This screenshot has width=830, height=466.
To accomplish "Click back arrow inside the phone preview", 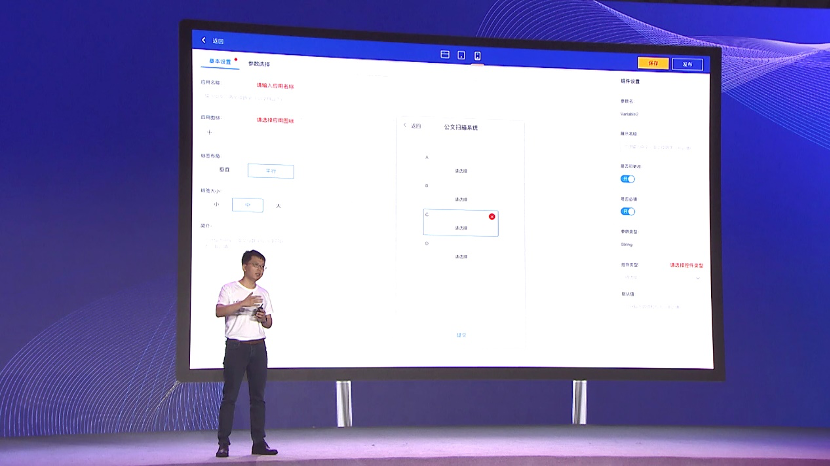I will pos(405,126).
